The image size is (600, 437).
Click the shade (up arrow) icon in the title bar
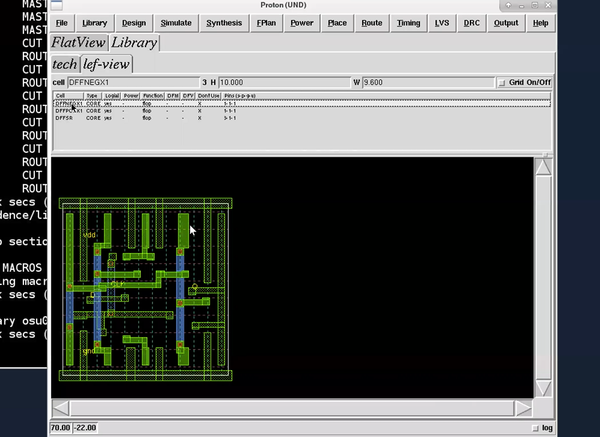(508, 5)
